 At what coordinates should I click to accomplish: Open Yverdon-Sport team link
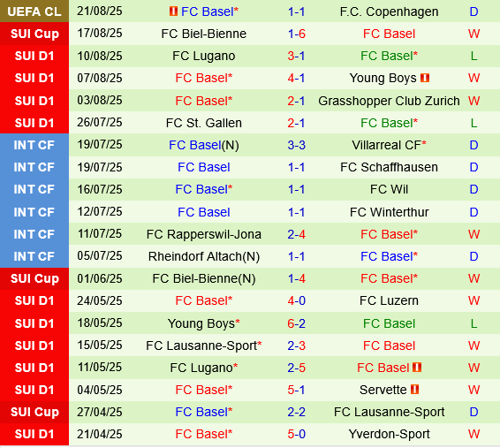[x=389, y=434]
